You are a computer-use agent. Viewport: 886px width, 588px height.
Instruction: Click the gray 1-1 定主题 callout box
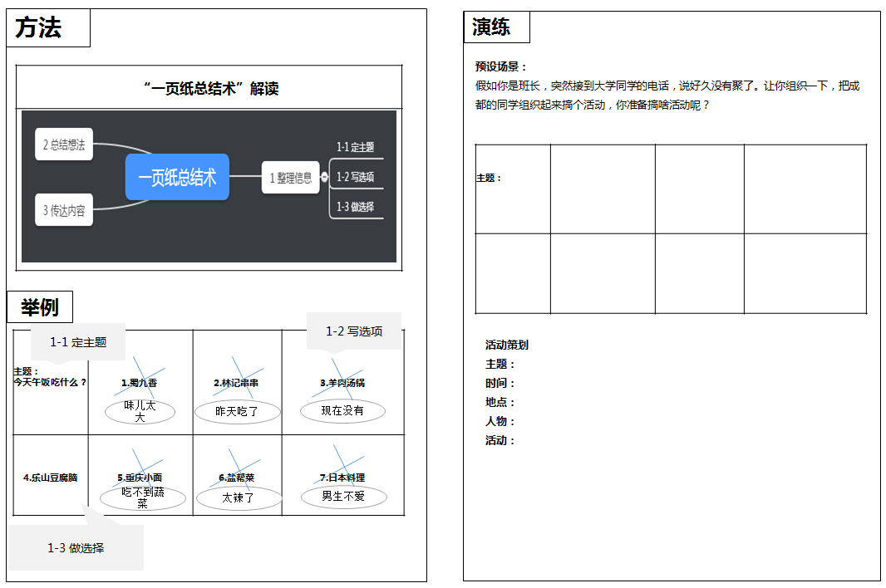(x=78, y=341)
